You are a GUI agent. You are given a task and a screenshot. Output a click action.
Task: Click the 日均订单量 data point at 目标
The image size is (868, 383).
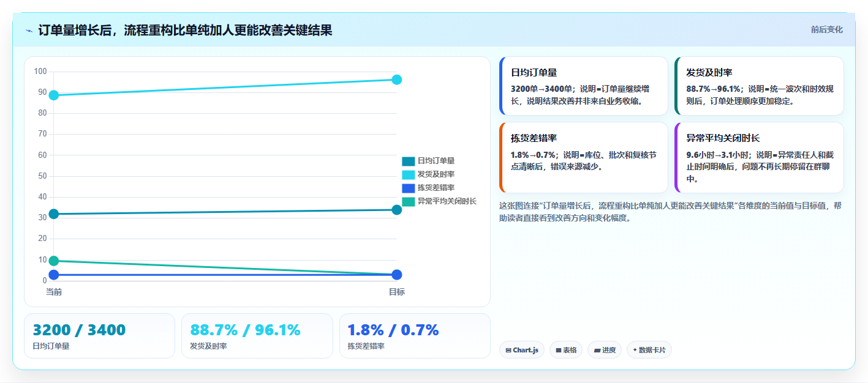point(396,210)
